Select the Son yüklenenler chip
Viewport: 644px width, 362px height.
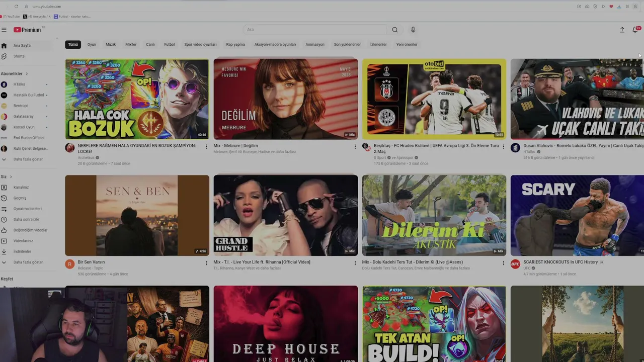[347, 45]
